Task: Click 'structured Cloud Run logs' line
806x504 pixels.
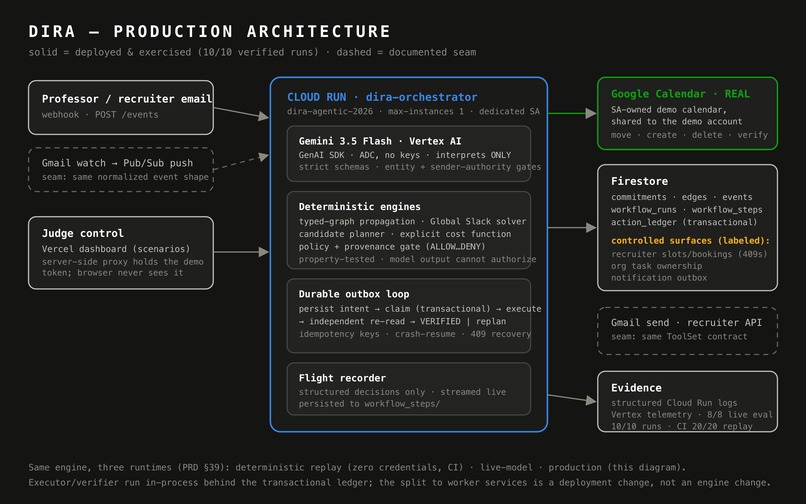Action: coord(674,403)
